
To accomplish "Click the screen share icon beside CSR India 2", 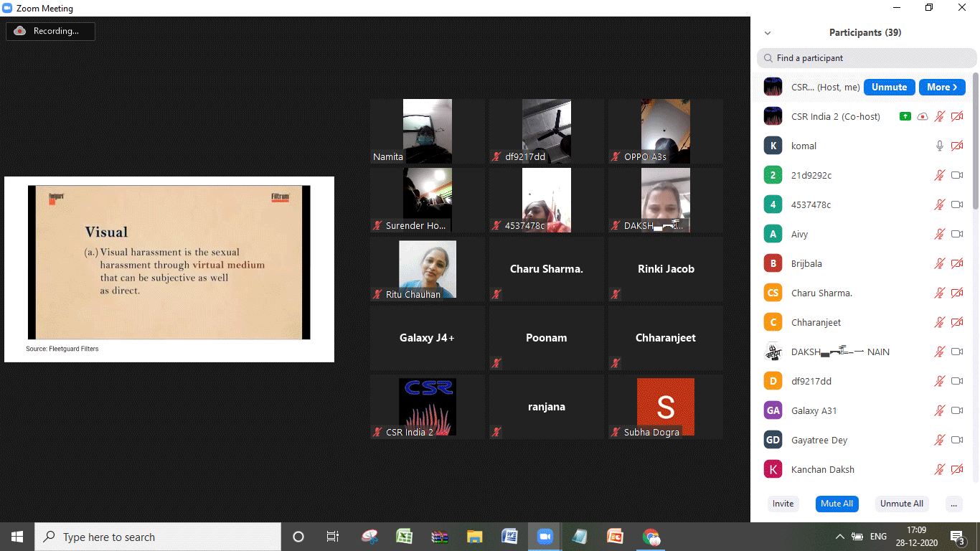I will pyautogui.click(x=905, y=116).
